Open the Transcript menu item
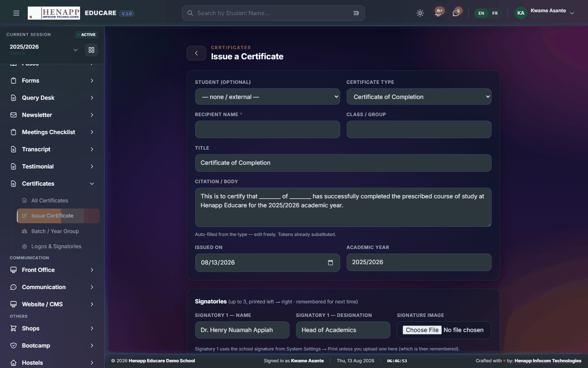The image size is (588, 368). tap(52, 149)
